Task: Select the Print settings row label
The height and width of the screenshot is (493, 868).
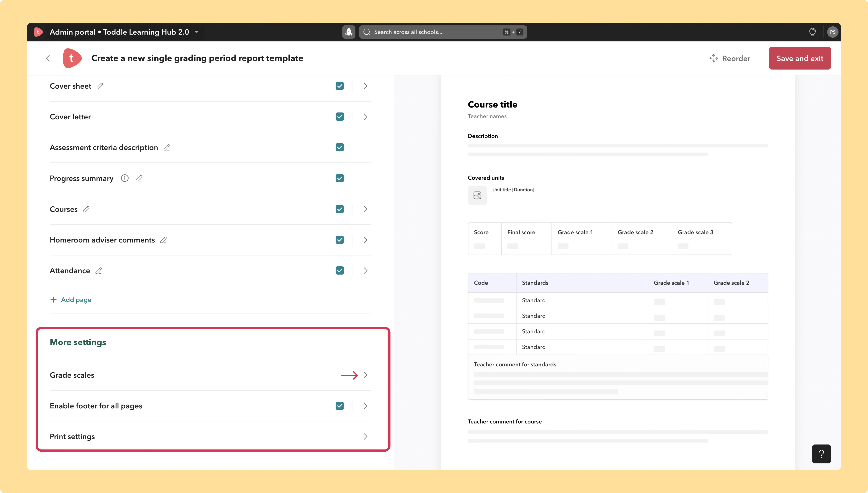Action: tap(72, 436)
